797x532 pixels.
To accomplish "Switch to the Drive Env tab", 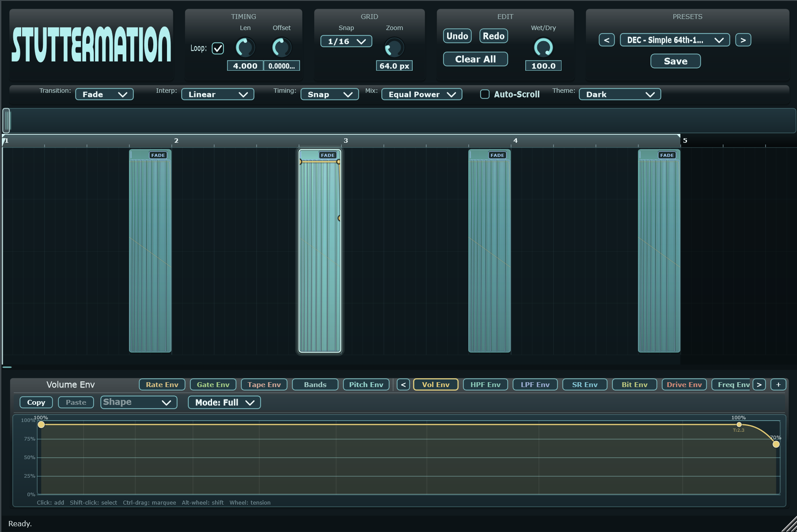I will coord(684,384).
